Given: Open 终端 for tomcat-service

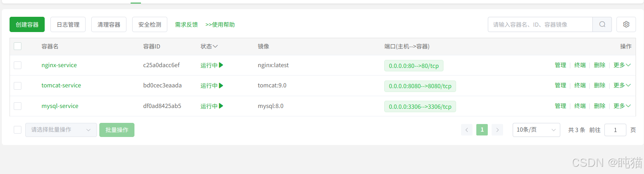Looking at the screenshot, I should point(580,85).
